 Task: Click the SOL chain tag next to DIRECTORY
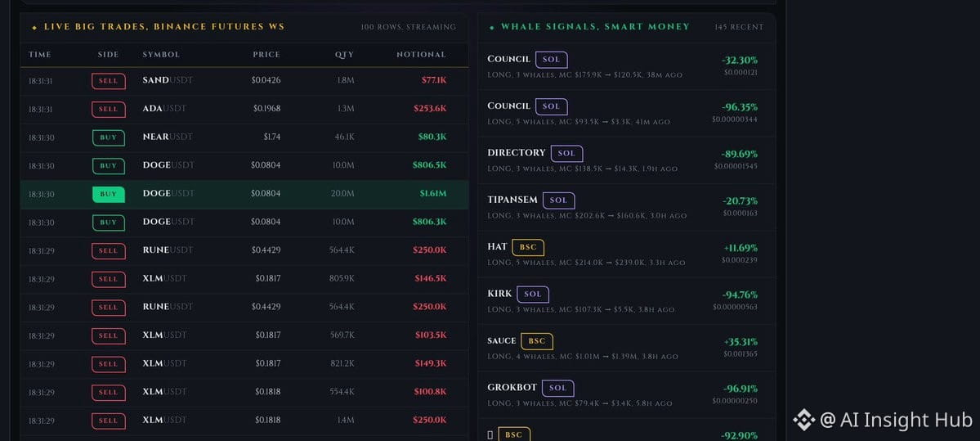pos(566,153)
